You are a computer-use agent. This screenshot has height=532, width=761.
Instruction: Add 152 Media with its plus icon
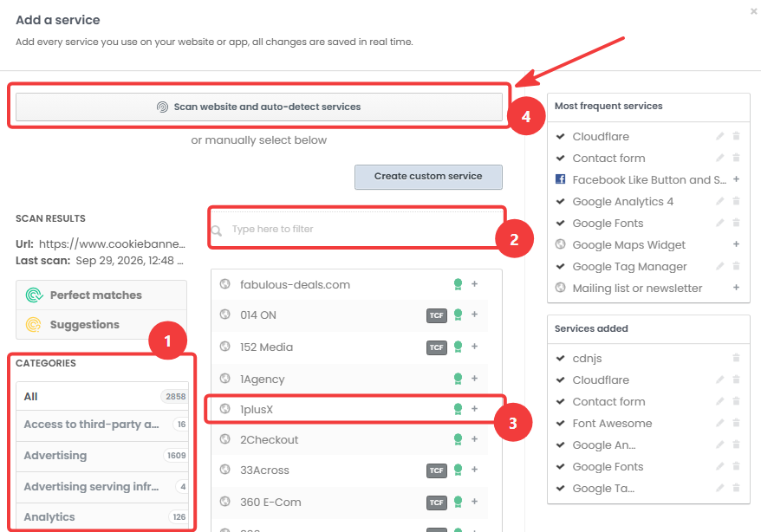click(475, 347)
